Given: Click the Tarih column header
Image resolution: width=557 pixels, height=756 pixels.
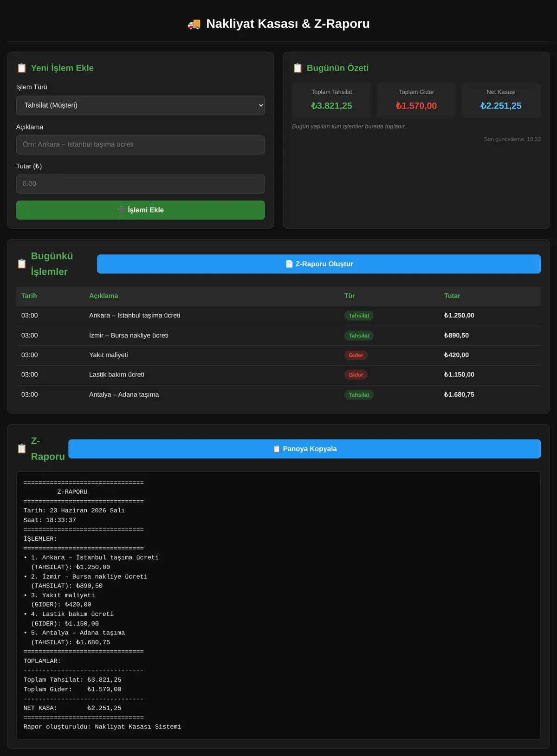Looking at the screenshot, I should click(29, 296).
